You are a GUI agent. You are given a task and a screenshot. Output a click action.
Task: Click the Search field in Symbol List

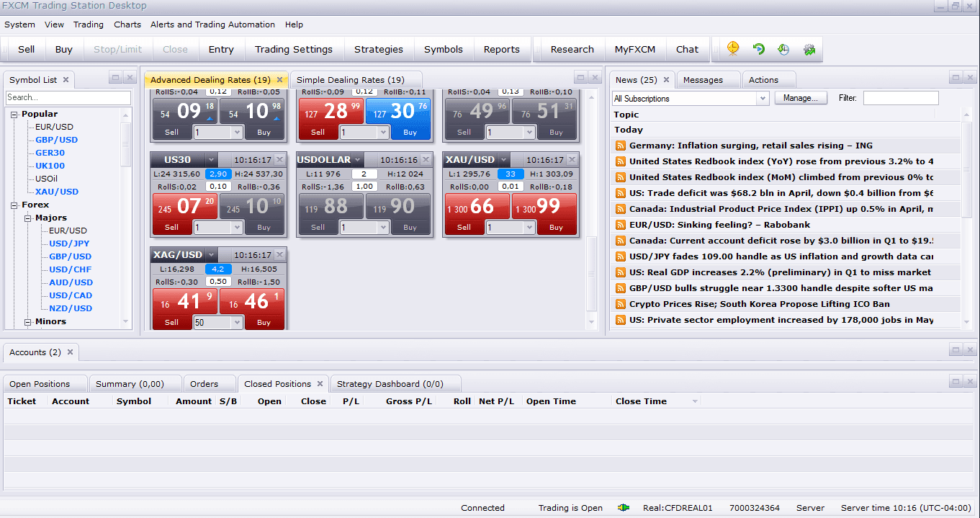68,97
